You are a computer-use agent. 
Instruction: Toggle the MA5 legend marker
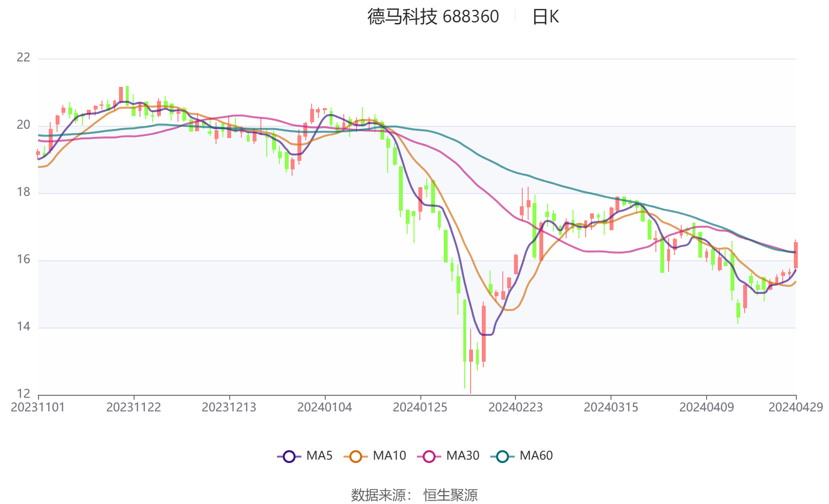click(289, 456)
